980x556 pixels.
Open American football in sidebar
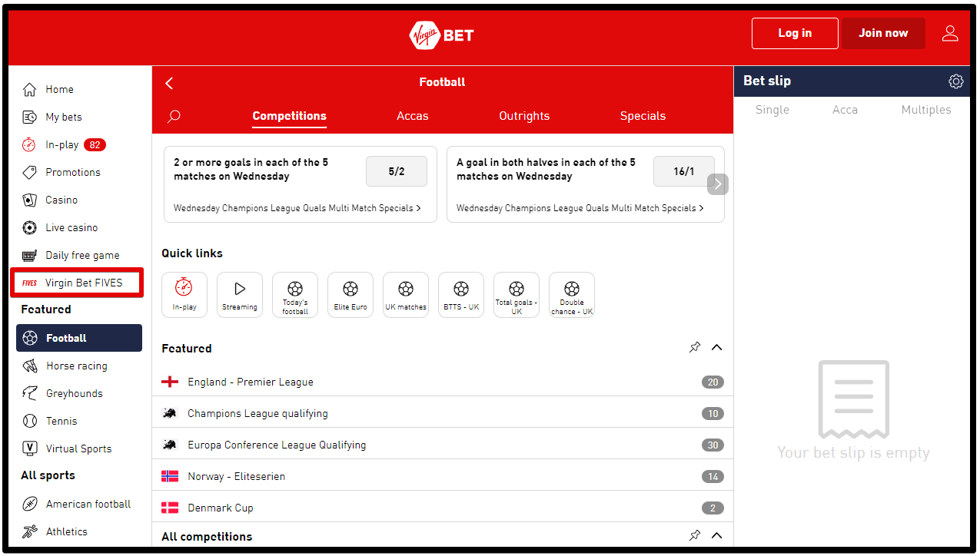point(78,505)
